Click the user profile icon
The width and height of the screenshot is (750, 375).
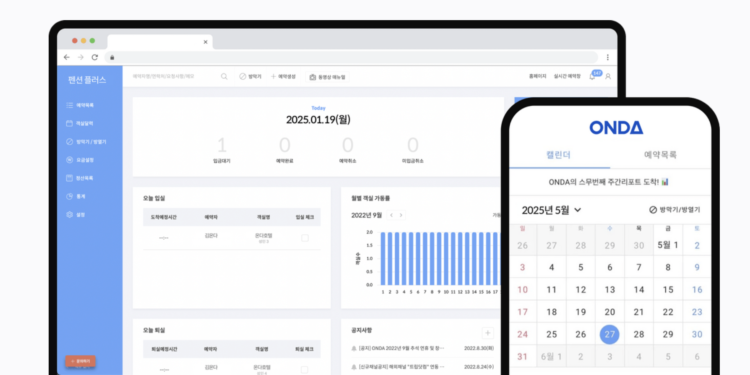coord(608,77)
